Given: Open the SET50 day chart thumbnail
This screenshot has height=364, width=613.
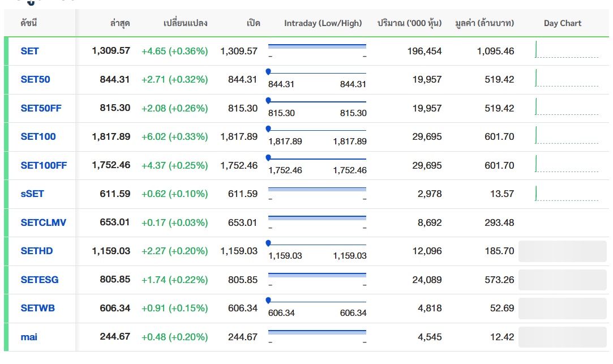Looking at the screenshot, I should (x=566, y=79).
